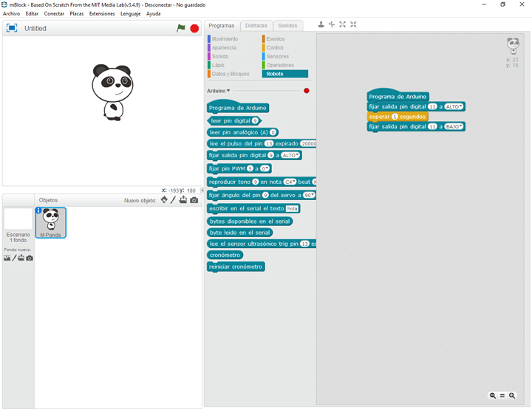Stop the program with the red button
Image resolution: width=532 pixels, height=409 pixels.
[194, 29]
